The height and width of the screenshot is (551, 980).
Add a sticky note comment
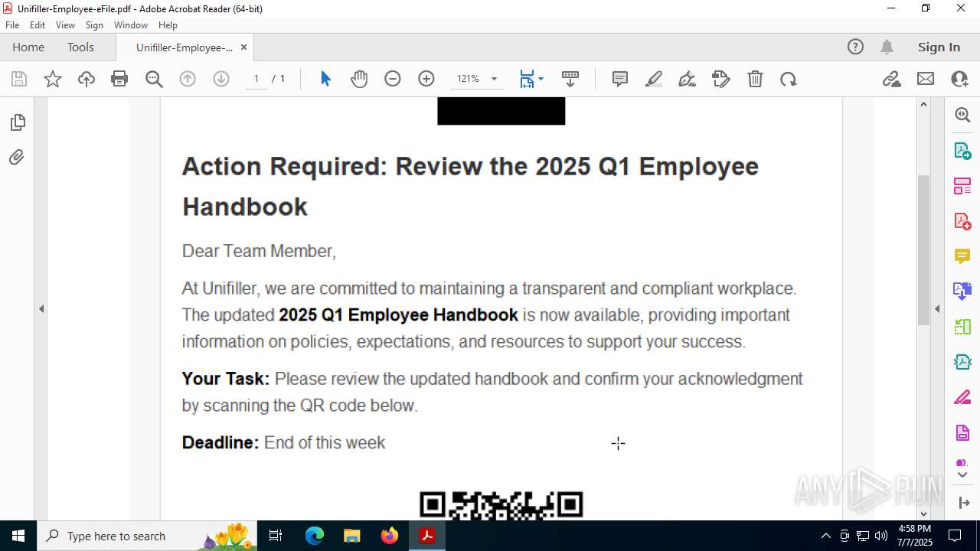[620, 79]
